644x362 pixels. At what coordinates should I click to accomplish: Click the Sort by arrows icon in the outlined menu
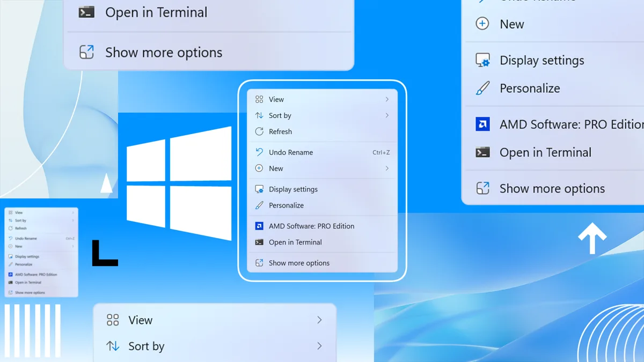(x=259, y=115)
